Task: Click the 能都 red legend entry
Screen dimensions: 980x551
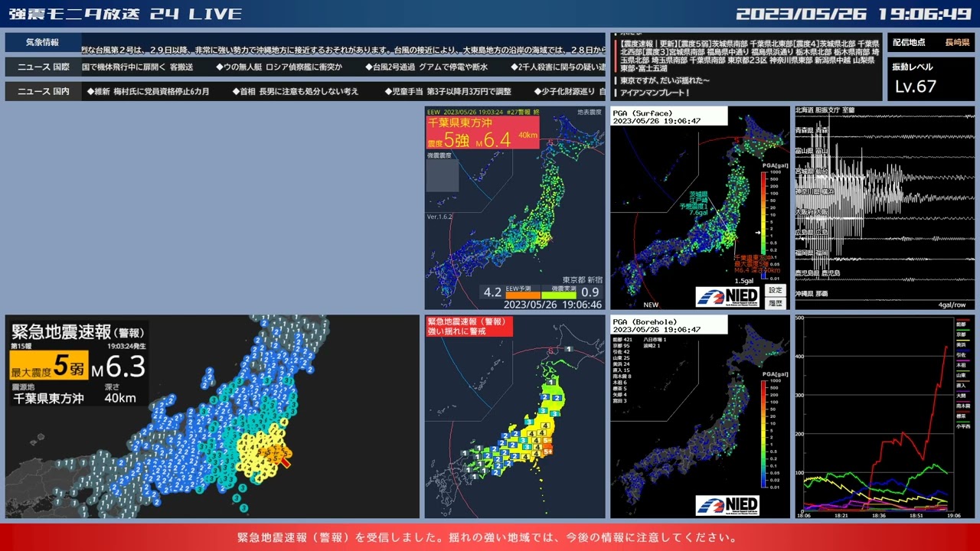Action: click(x=961, y=324)
